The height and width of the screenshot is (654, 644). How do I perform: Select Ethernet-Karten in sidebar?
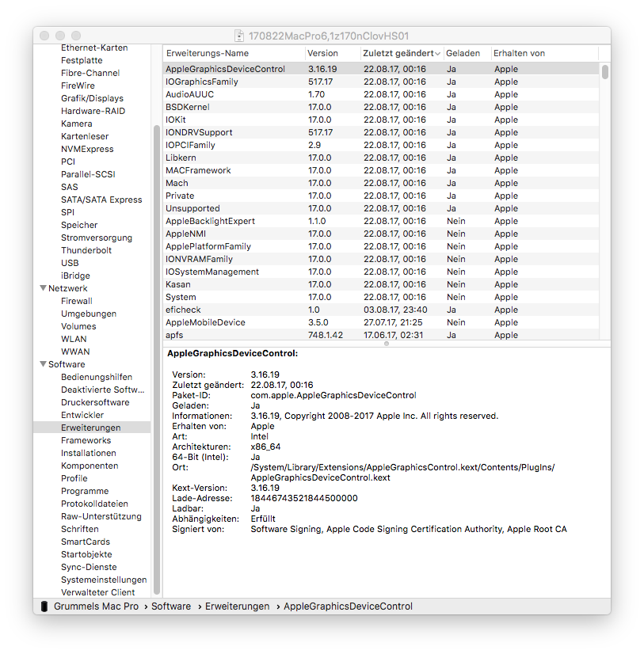click(x=94, y=48)
